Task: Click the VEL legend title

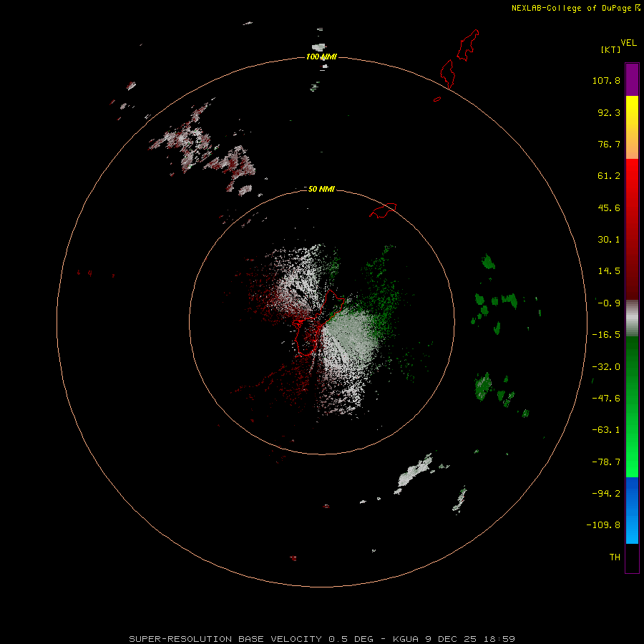Action: (628, 43)
